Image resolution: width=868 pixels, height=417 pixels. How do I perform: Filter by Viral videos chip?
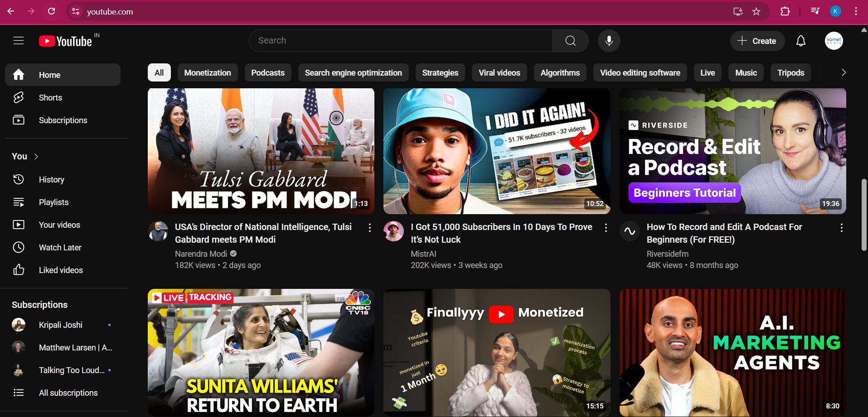pyautogui.click(x=499, y=72)
